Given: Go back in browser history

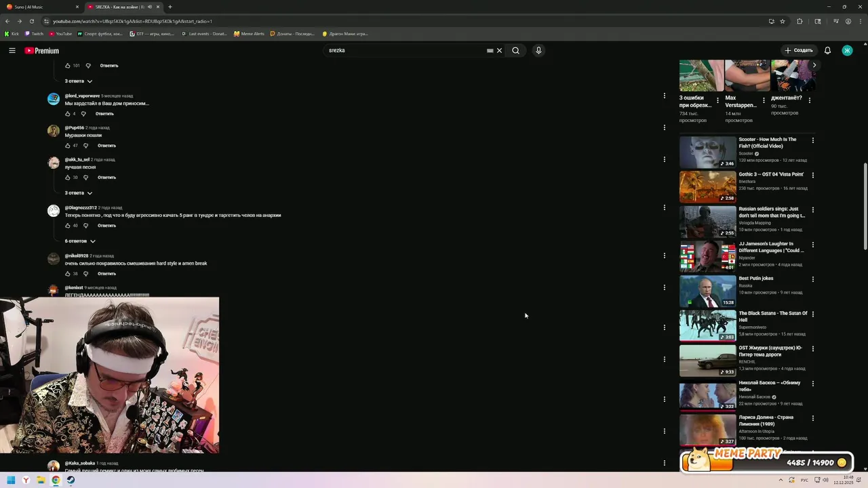Looking at the screenshot, I should pyautogui.click(x=7, y=21).
